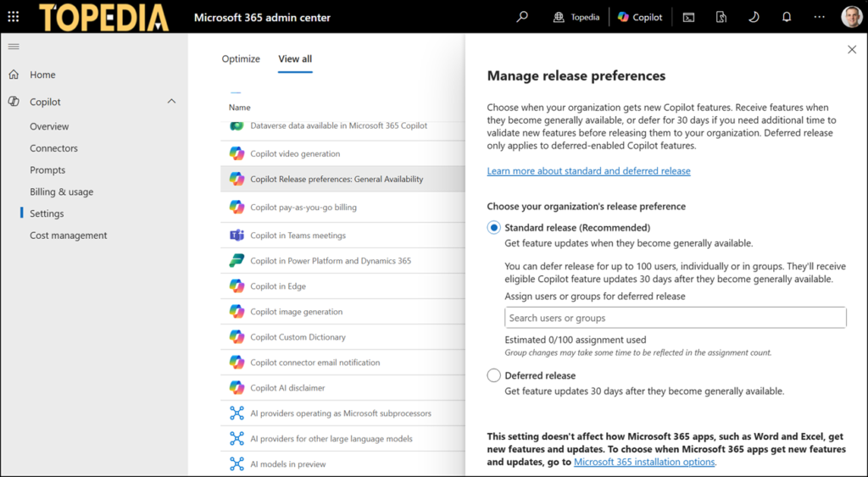Open AI providers operating as Microsoft subprocessors
Screen dimensions: 868x477
pyautogui.click(x=341, y=413)
